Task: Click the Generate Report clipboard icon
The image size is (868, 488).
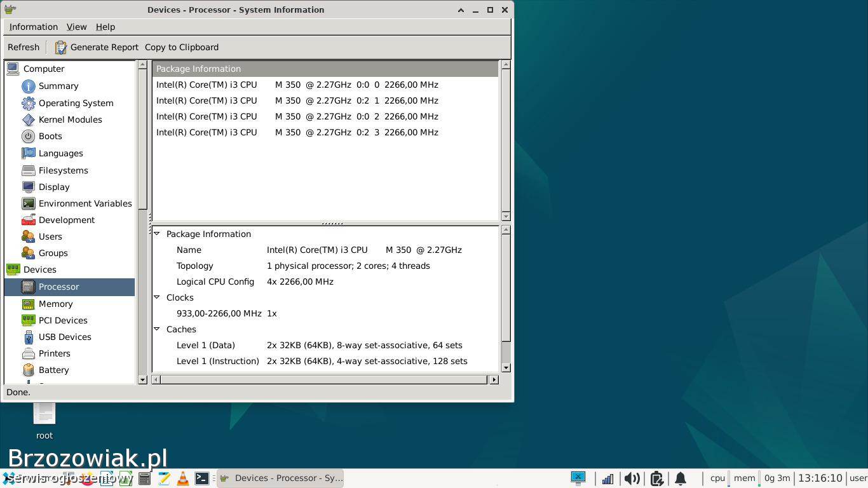Action: click(x=60, y=48)
